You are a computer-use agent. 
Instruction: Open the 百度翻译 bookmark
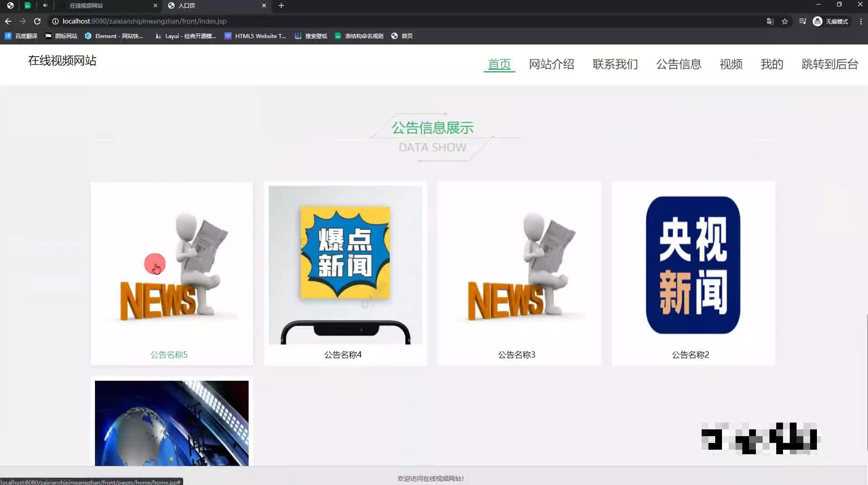21,36
